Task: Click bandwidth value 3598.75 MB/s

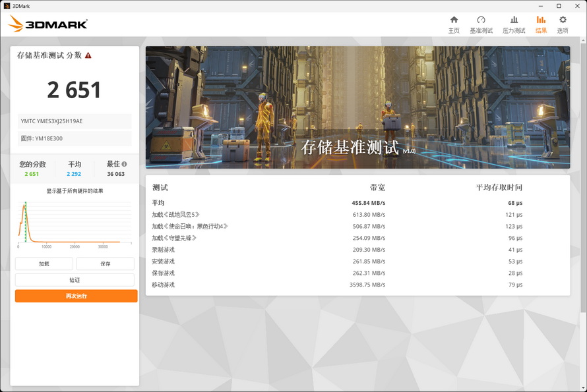Action: [367, 285]
